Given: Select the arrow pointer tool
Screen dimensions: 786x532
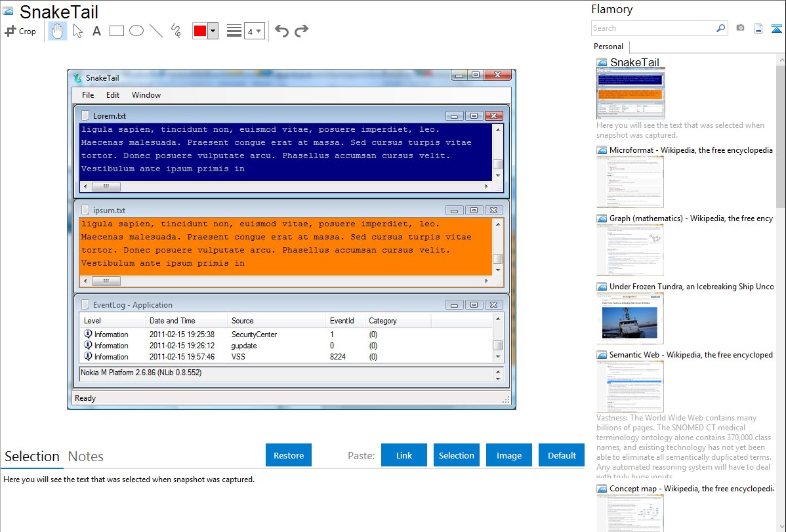Looking at the screenshot, I should 77,31.
